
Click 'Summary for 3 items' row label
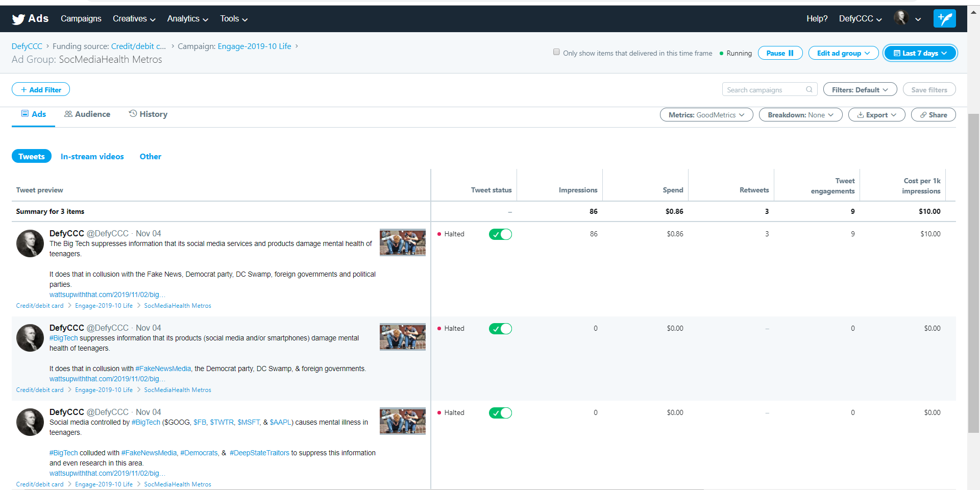coord(50,211)
